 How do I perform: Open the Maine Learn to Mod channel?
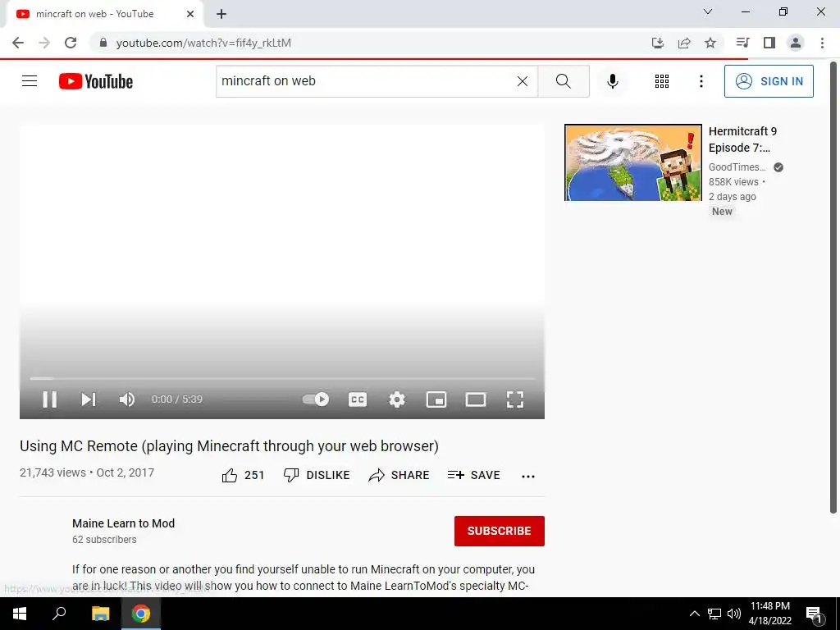(123, 523)
